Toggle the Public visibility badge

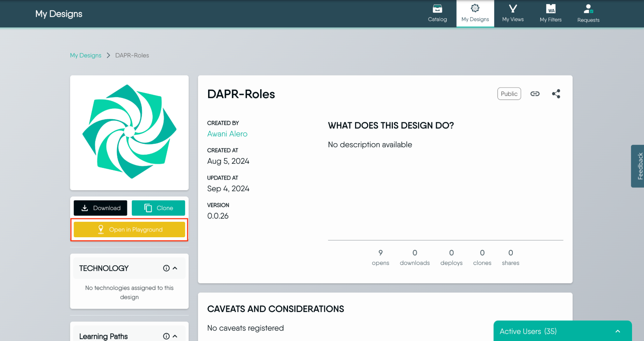coord(509,94)
